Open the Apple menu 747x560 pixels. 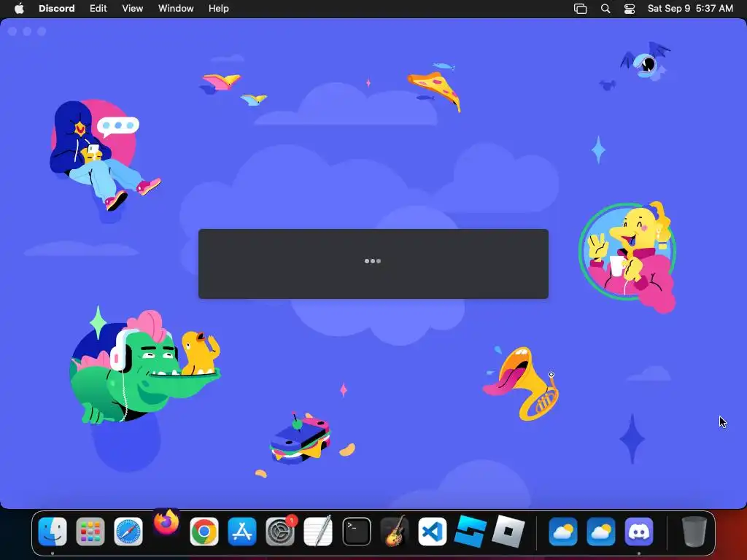click(x=19, y=9)
